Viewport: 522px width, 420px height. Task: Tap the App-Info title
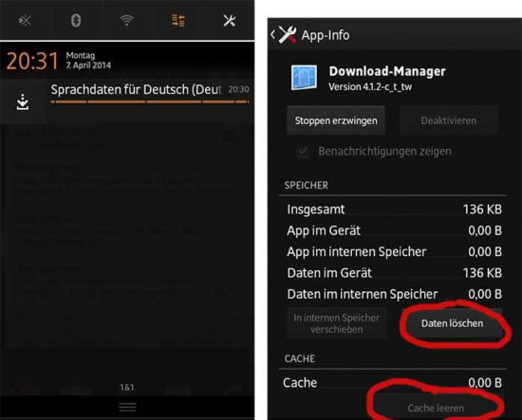tap(326, 35)
